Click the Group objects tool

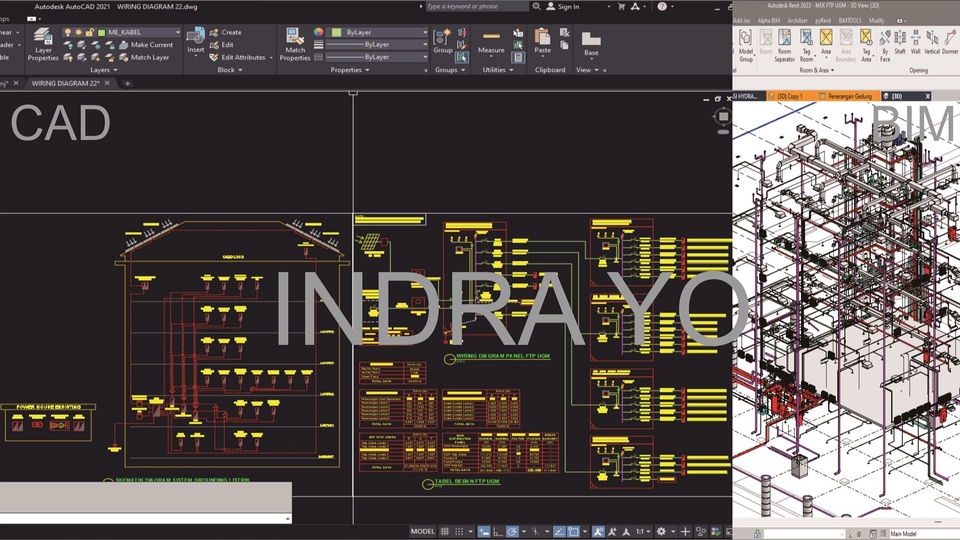(x=442, y=40)
